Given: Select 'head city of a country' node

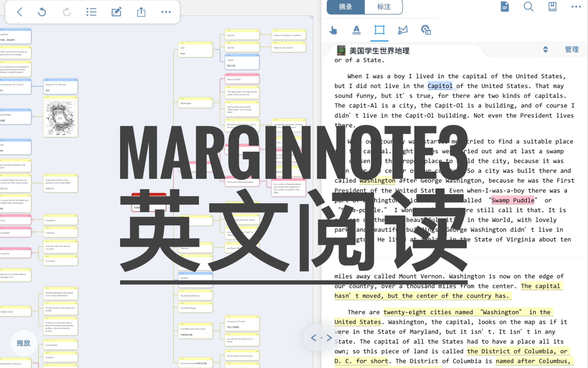Looking at the screenshot, I should 288,47.
